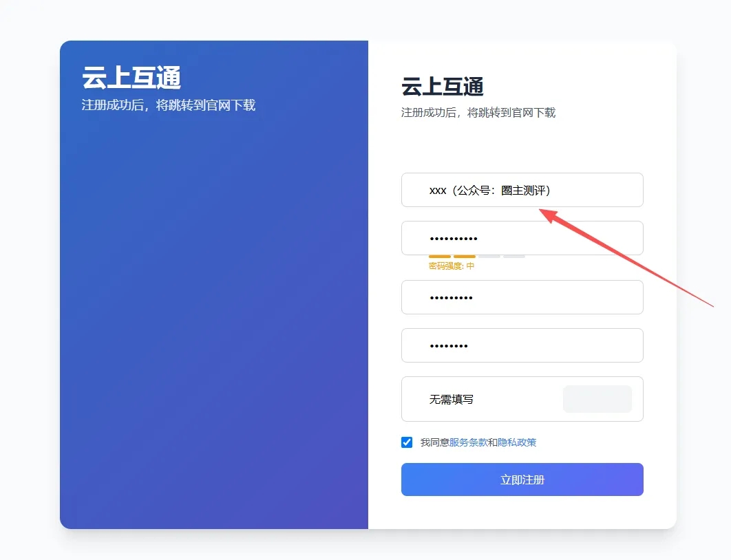Image resolution: width=731 pixels, height=560 pixels.
Task: Uncheck the 我同意 agreement checkbox
Action: pyautogui.click(x=407, y=442)
